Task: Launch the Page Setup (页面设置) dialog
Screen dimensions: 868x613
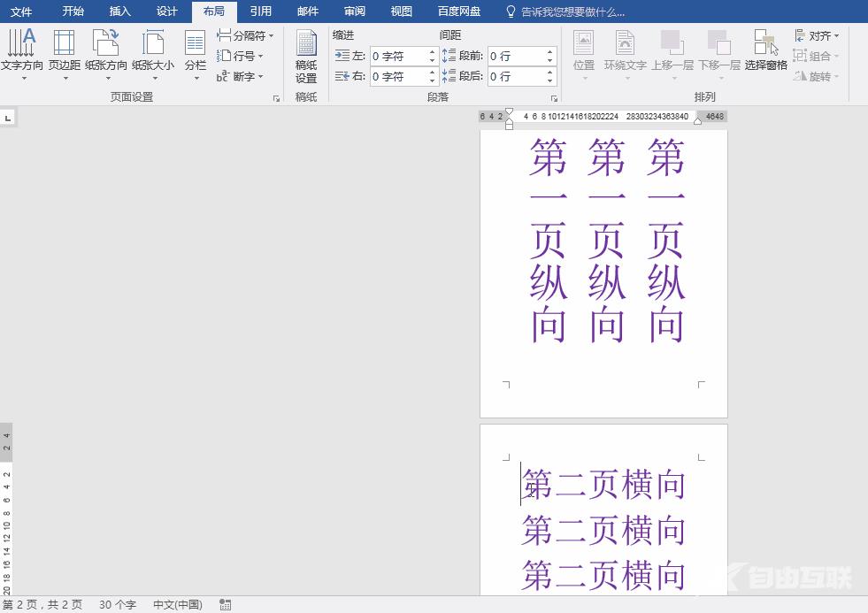Action: pyautogui.click(x=276, y=98)
